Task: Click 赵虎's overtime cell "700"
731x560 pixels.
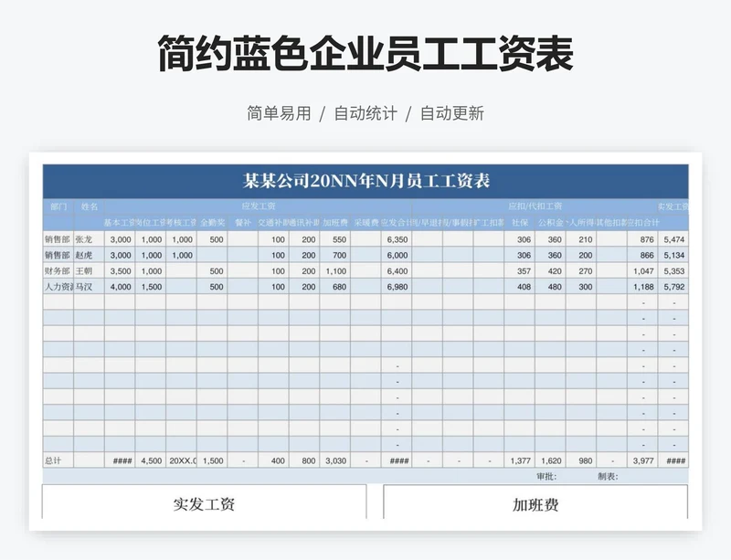Action: click(x=335, y=255)
